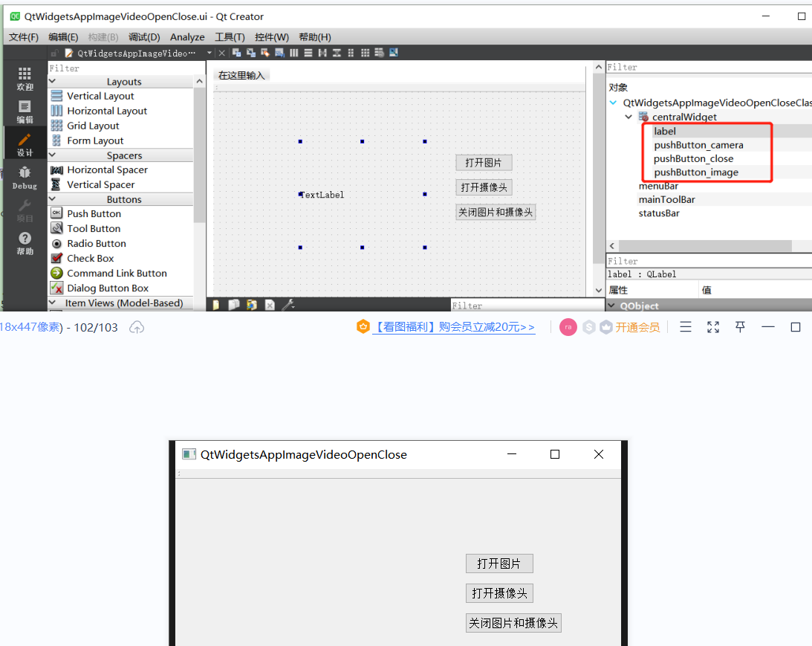Click Edit Widgets mode toolbar icon

pyautogui.click(x=237, y=53)
